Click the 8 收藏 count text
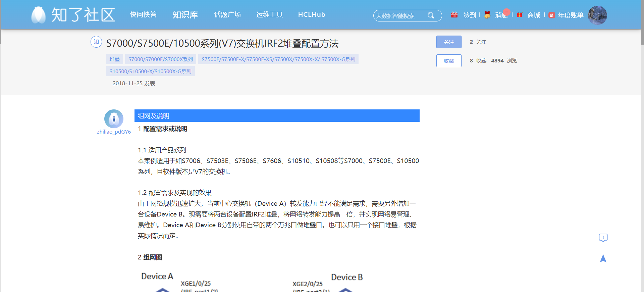The image size is (644, 292). (x=478, y=61)
